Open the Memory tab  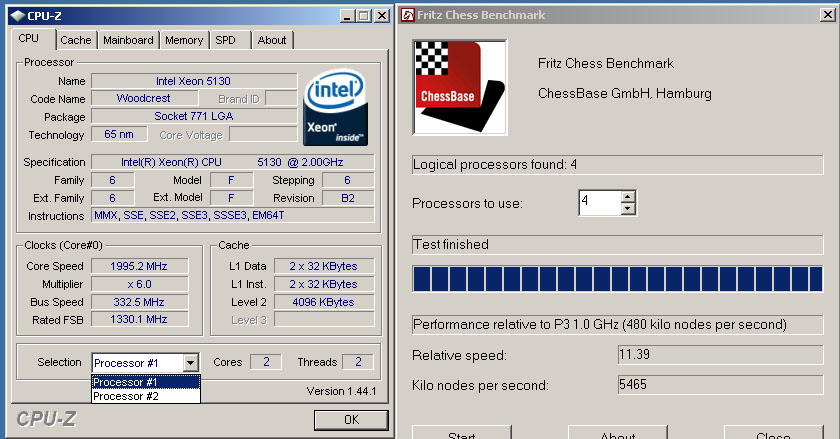(x=184, y=40)
